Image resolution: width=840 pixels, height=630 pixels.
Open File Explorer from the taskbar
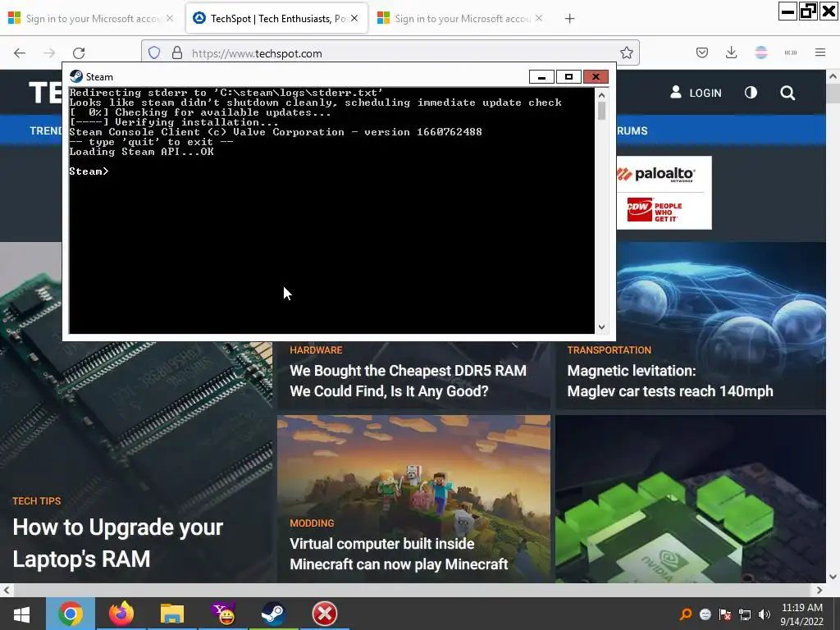172,614
